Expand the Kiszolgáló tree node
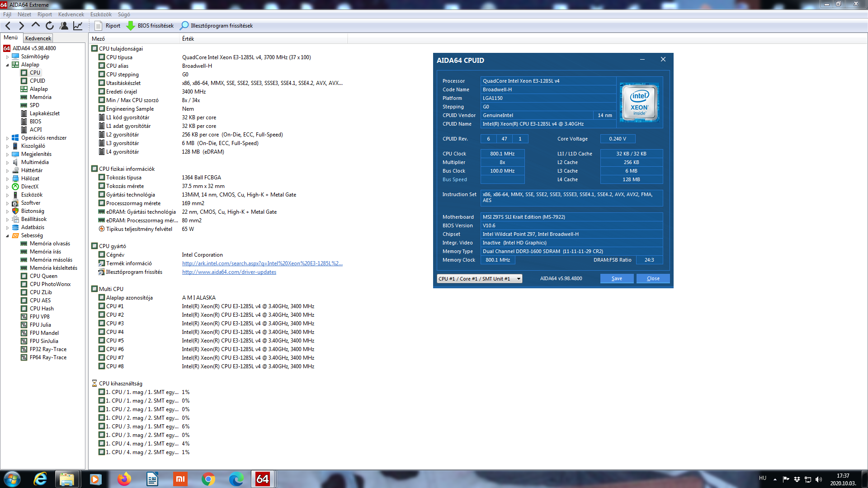The image size is (868, 488). tap(7, 146)
